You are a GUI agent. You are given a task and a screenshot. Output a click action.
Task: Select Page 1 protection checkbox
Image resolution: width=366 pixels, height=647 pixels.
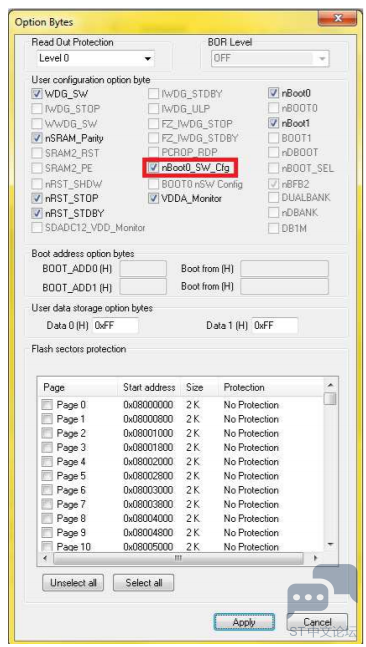[47, 419]
